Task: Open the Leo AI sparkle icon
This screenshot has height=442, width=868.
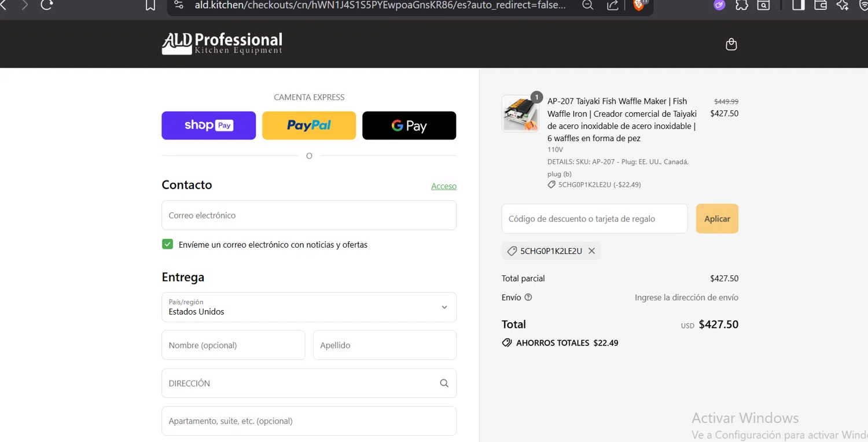Action: click(843, 5)
